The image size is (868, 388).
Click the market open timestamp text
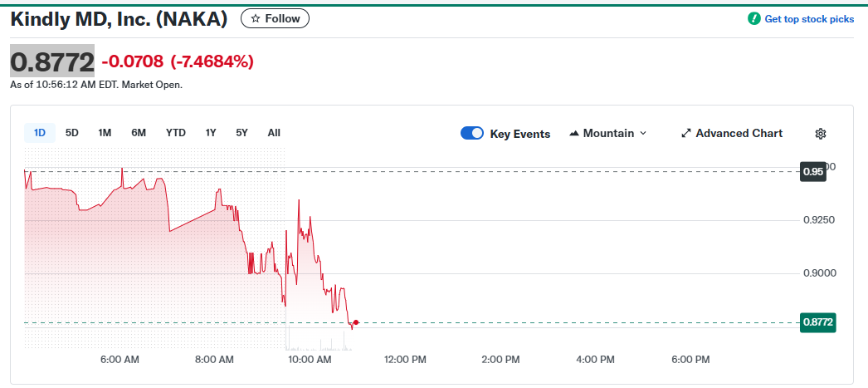point(96,86)
